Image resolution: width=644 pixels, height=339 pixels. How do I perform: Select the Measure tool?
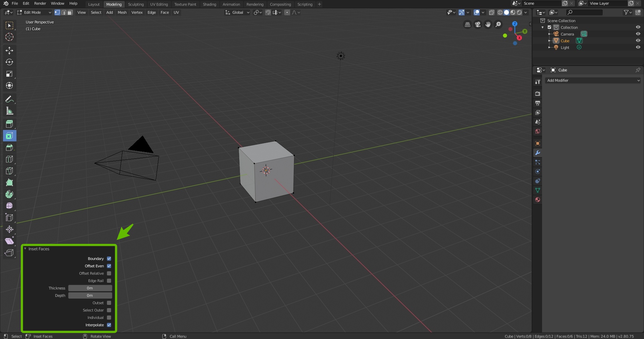9,111
